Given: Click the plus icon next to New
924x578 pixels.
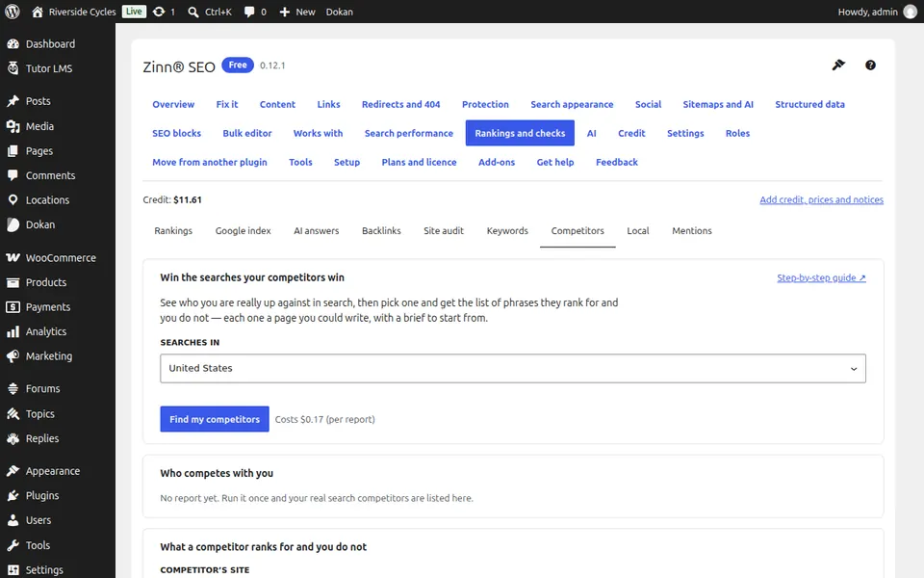Looking at the screenshot, I should pyautogui.click(x=285, y=12).
